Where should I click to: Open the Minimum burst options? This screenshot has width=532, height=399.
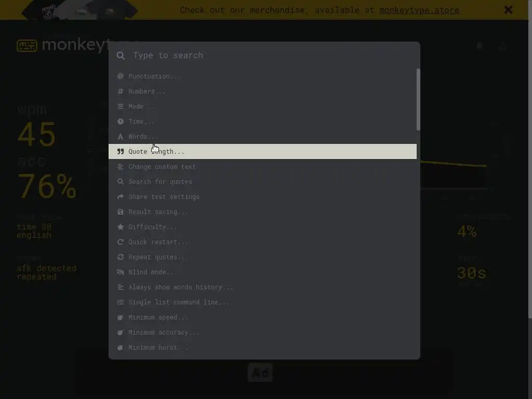[x=262, y=348]
